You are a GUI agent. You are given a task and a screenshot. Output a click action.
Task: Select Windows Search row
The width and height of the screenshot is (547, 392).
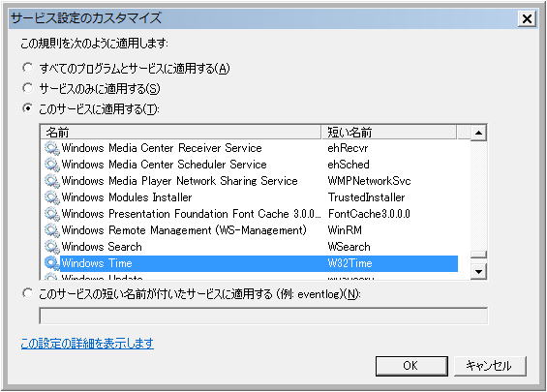[x=250, y=247]
